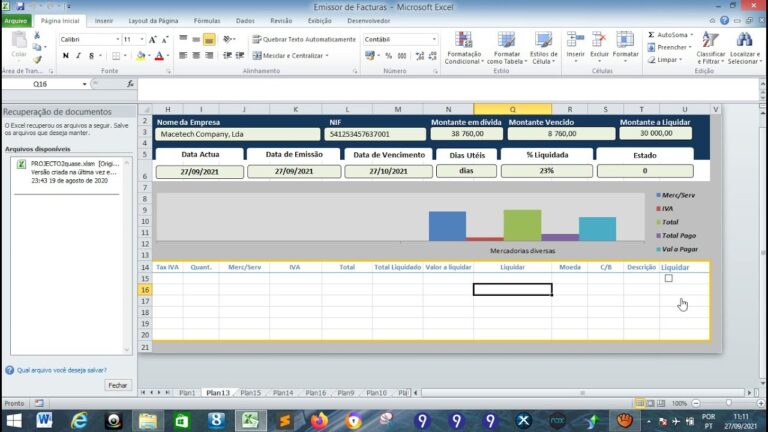Image resolution: width=768 pixels, height=432 pixels.
Task: Click the percent style icon
Action: point(388,56)
